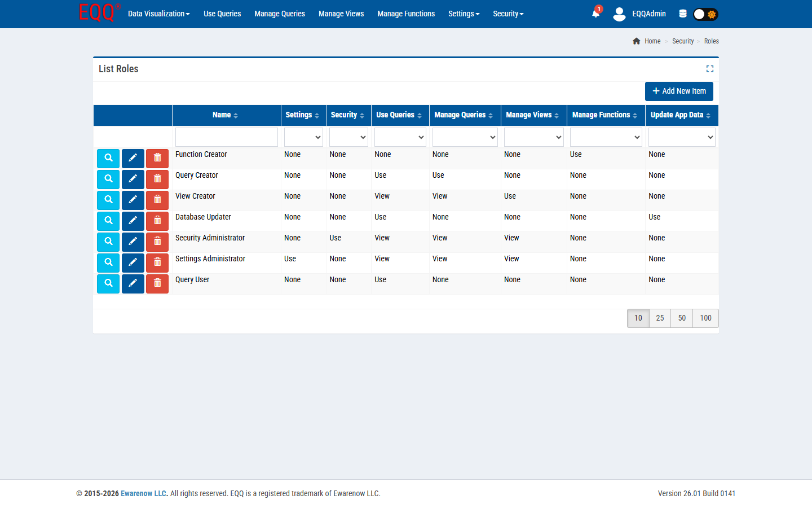Go to Manage Functions in navbar

406,14
